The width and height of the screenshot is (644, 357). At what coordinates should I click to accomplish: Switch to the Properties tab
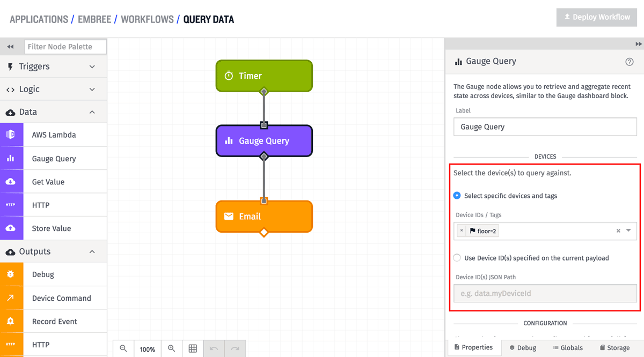(x=473, y=347)
